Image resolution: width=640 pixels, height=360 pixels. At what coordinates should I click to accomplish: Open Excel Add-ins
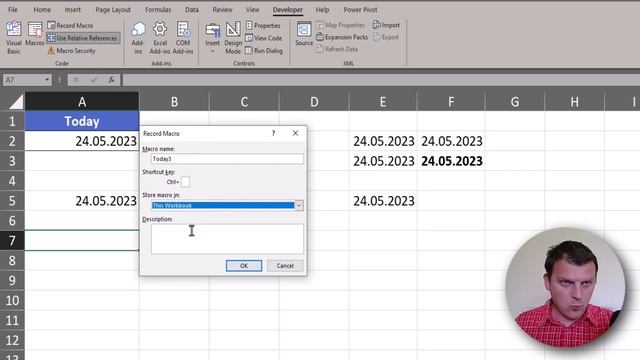160,38
